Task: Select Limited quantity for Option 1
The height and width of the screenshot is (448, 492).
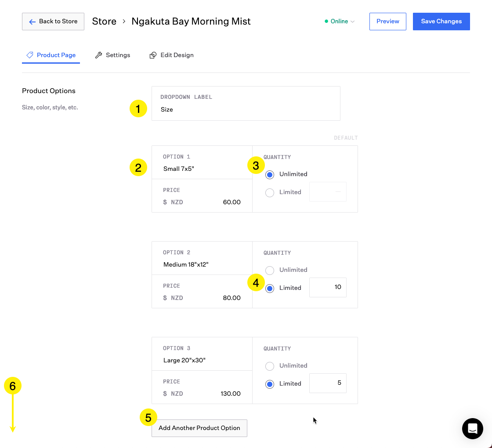Action: click(270, 192)
